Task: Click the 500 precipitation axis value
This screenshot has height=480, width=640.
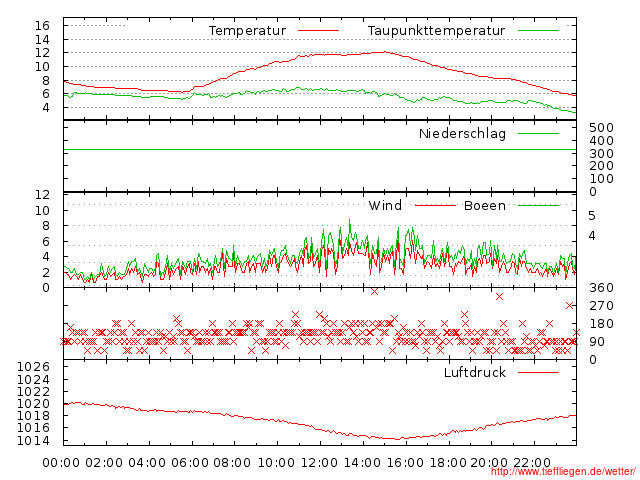Action: click(x=601, y=128)
